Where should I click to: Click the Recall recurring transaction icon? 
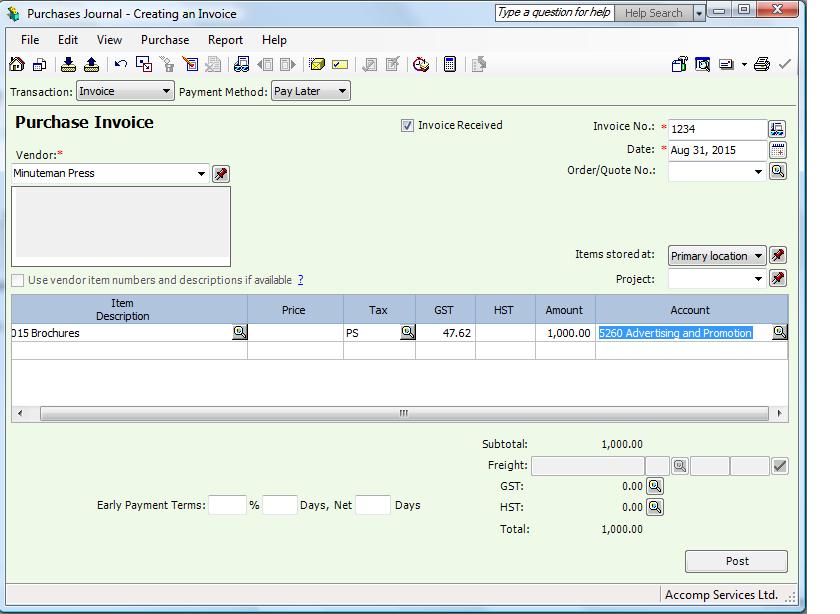[92, 65]
